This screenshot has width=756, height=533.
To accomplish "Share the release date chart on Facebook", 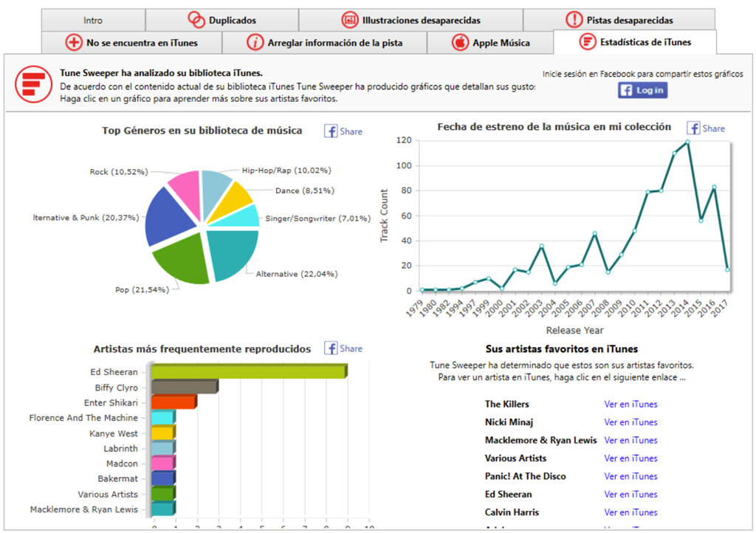I will click(706, 128).
